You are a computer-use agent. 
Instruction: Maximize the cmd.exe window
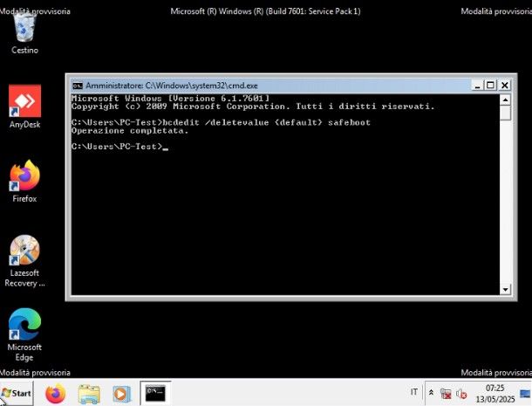(x=490, y=86)
